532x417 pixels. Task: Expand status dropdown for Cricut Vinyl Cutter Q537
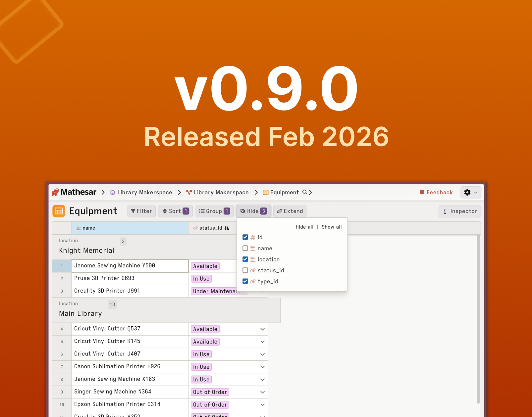pos(262,329)
